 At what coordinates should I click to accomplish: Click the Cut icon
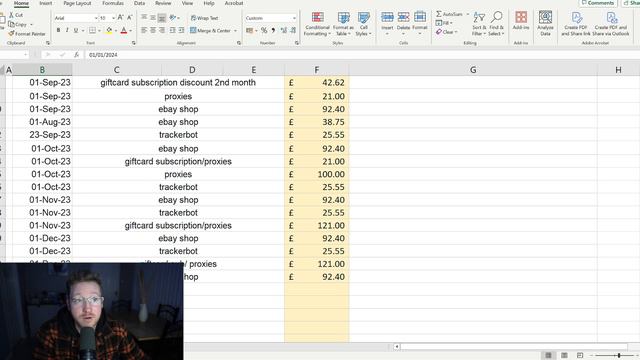tap(12, 15)
